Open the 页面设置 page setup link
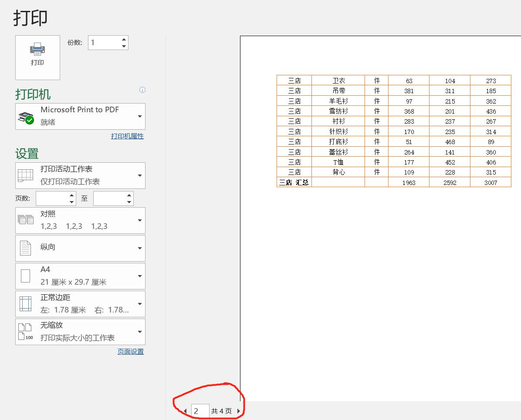This screenshot has height=420, width=521. 131,352
